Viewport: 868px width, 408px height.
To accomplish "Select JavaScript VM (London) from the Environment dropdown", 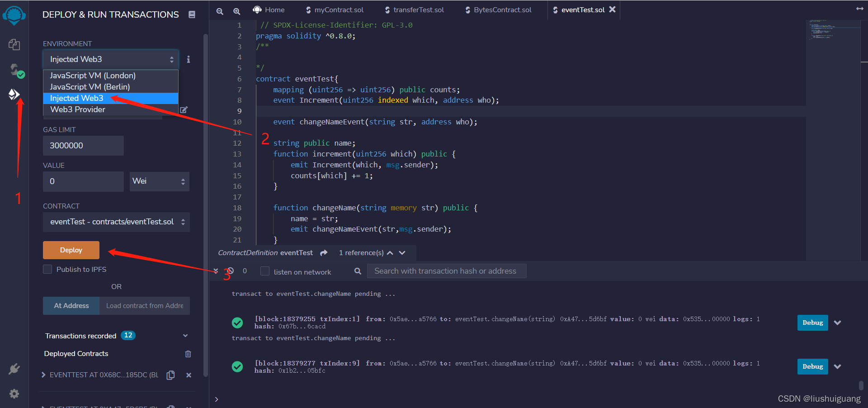I will (92, 76).
